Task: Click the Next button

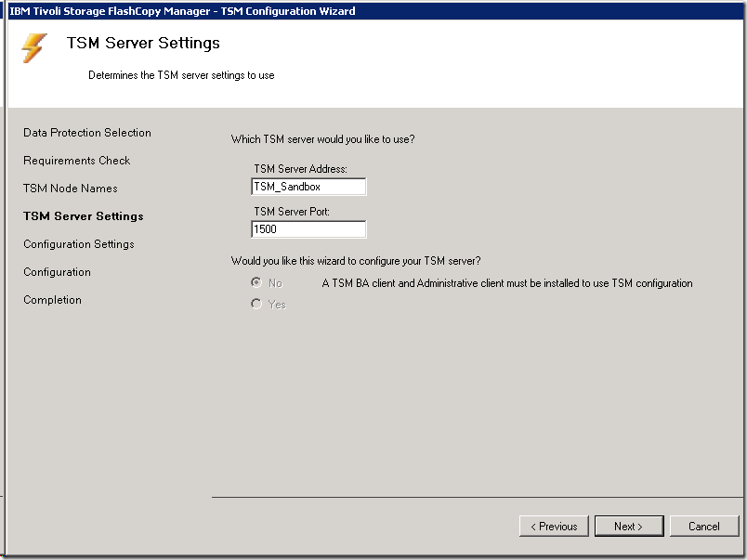Action: click(629, 527)
